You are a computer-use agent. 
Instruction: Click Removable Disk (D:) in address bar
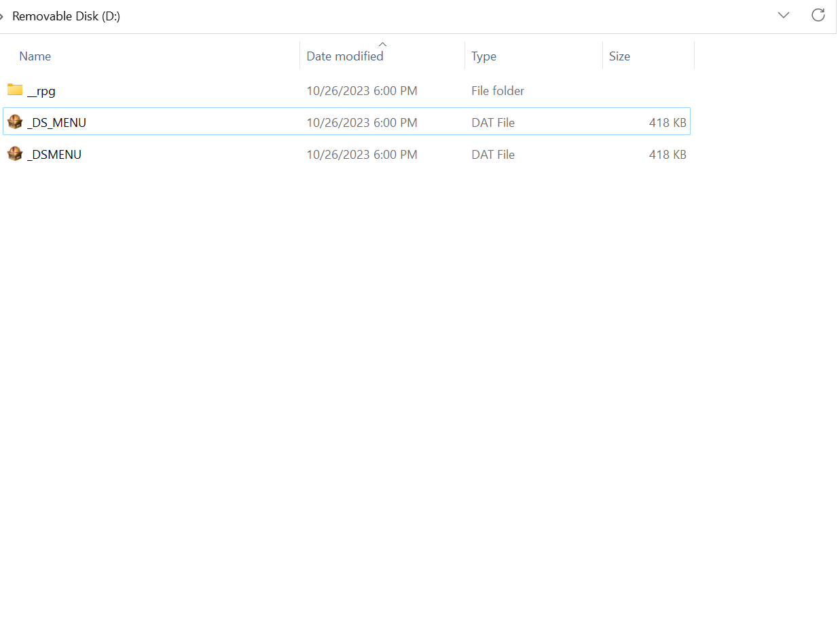pos(66,16)
